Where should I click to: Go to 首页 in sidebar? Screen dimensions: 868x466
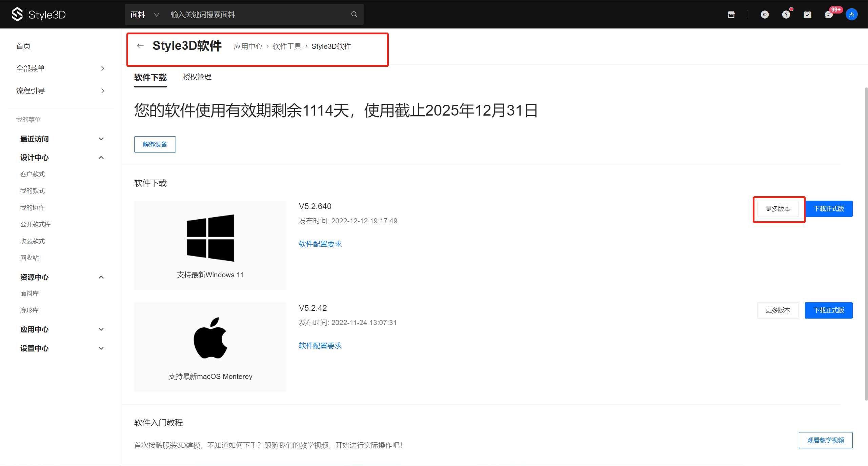[x=23, y=46]
